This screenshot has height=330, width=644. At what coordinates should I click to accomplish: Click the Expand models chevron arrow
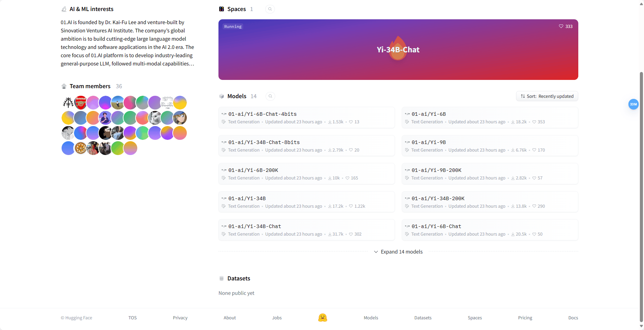pos(376,252)
